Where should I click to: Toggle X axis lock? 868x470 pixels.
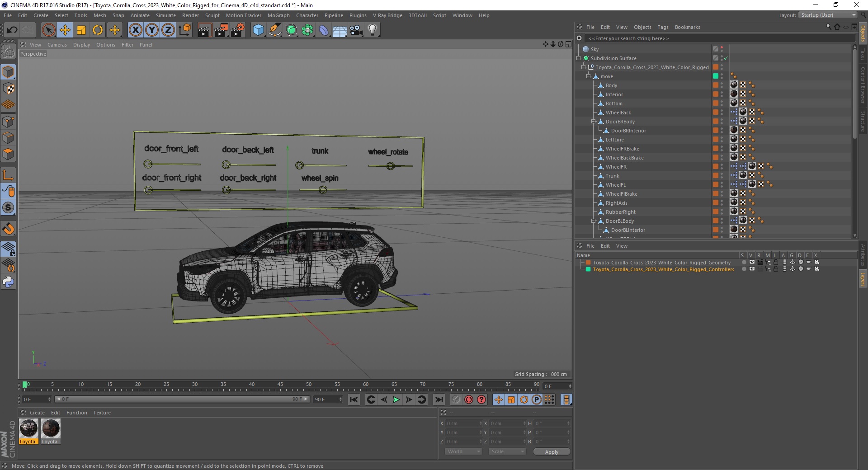(135, 30)
